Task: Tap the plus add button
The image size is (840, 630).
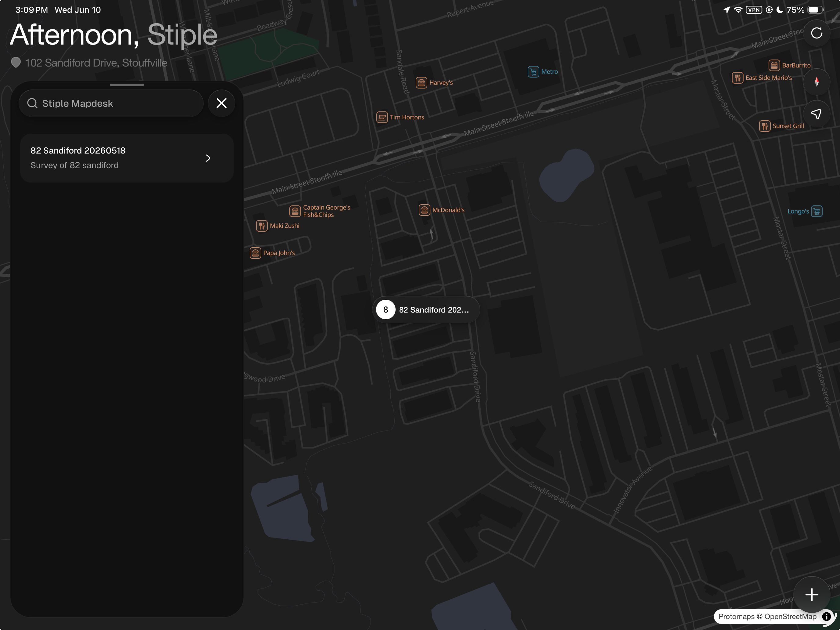Action: tap(812, 594)
